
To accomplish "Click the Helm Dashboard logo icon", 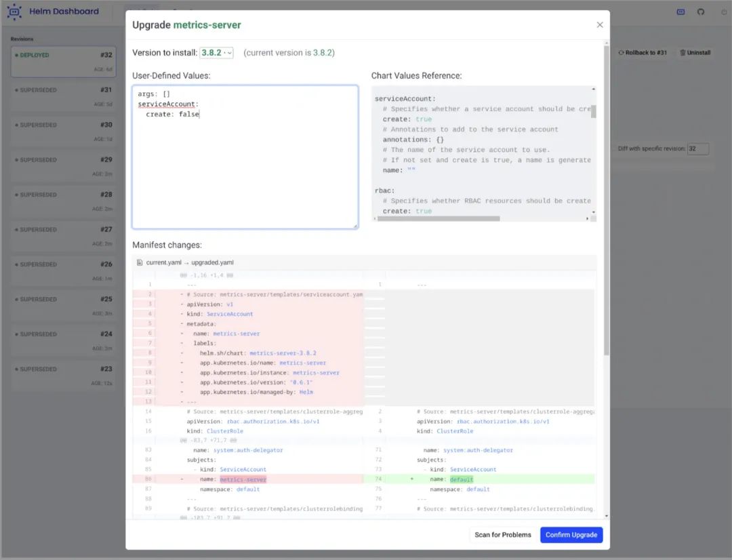I will (x=14, y=12).
